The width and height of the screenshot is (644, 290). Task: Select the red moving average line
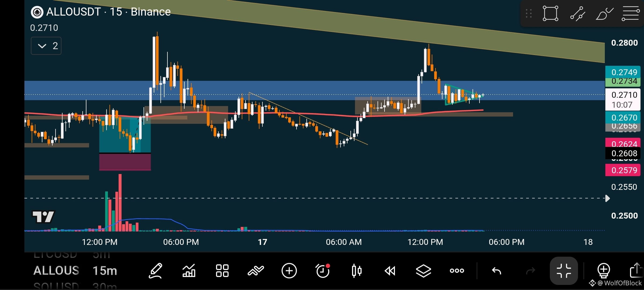tap(254, 113)
